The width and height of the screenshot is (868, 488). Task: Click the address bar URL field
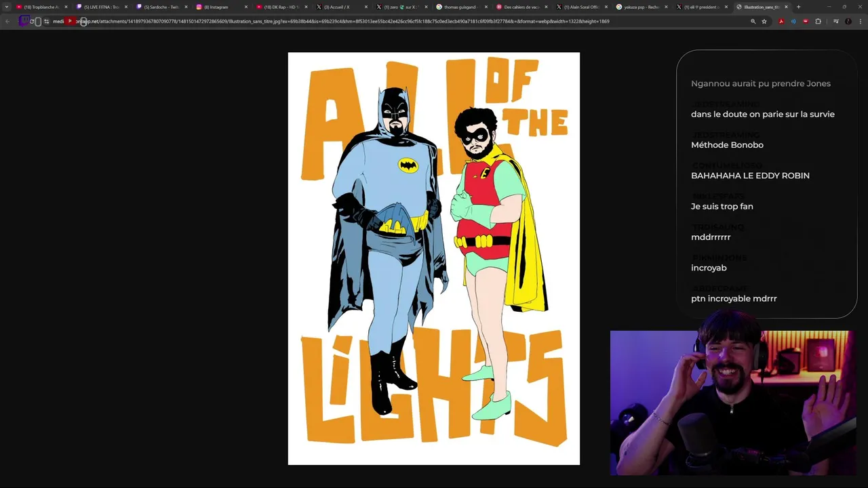(x=407, y=21)
